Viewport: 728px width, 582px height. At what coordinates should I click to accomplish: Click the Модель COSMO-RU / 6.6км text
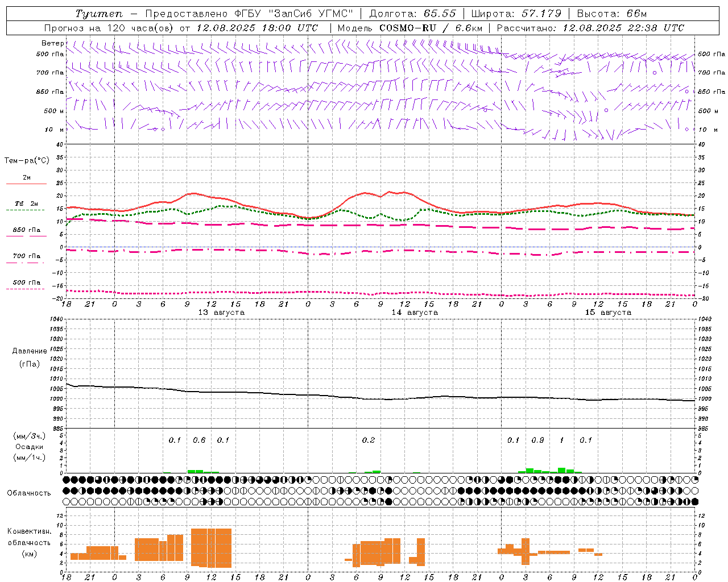point(409,28)
